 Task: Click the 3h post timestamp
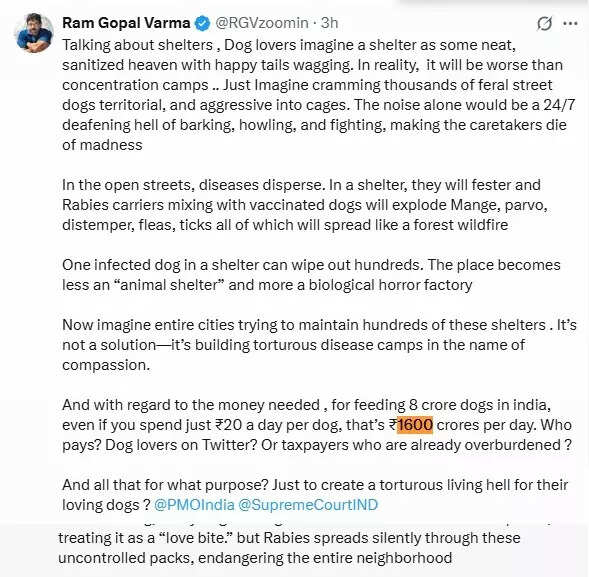(x=329, y=23)
